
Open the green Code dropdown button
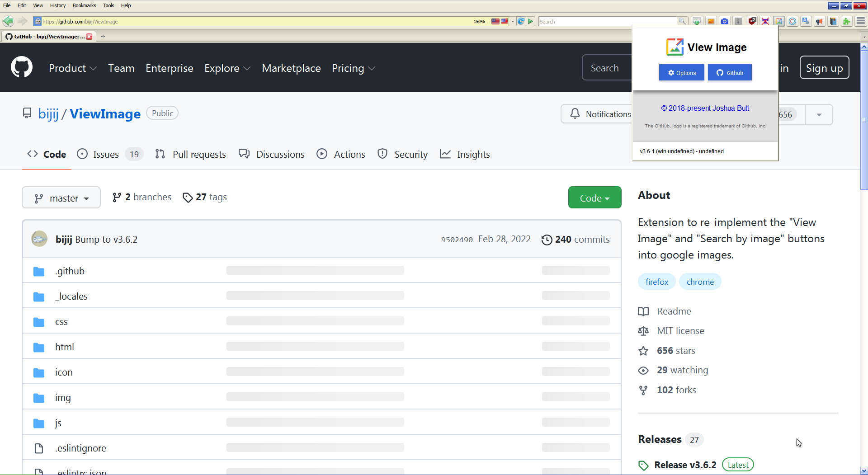tap(594, 198)
